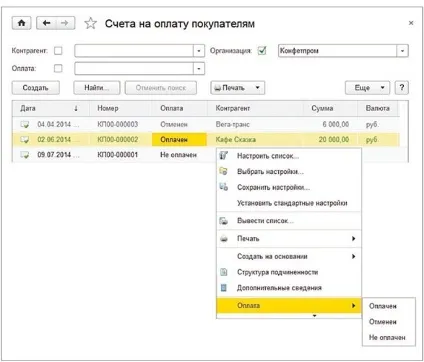The width and height of the screenshot is (424, 362).
Task: Select the Вега-транс contractor cell
Action: click(256, 124)
